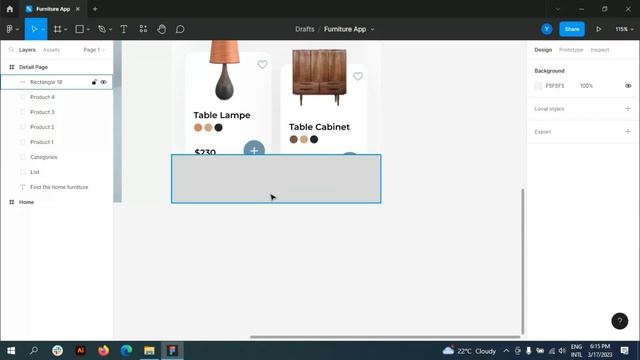Open the Resources tool

(x=143, y=29)
